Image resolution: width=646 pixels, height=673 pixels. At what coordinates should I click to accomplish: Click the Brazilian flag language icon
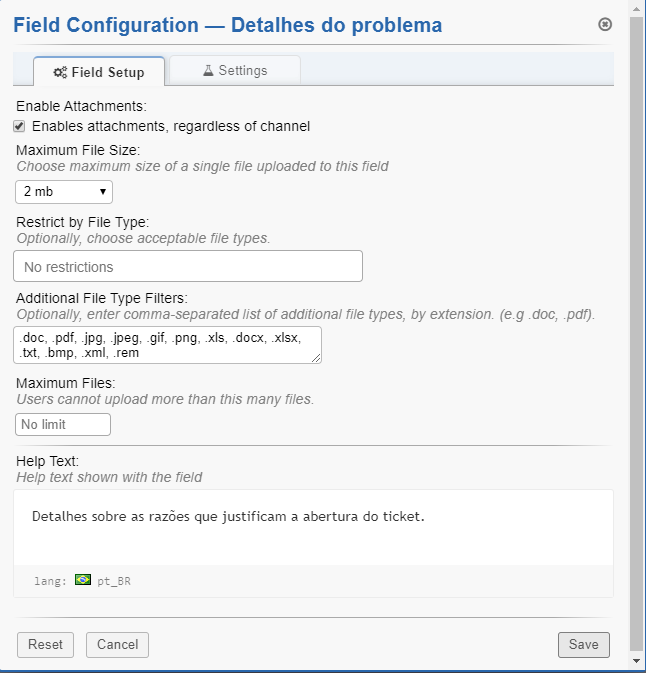point(83,579)
